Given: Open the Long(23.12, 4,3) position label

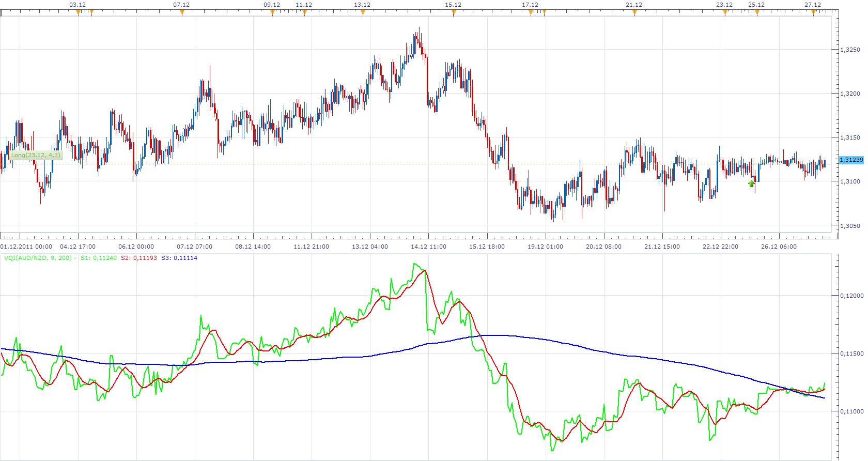Looking at the screenshot, I should coord(36,155).
